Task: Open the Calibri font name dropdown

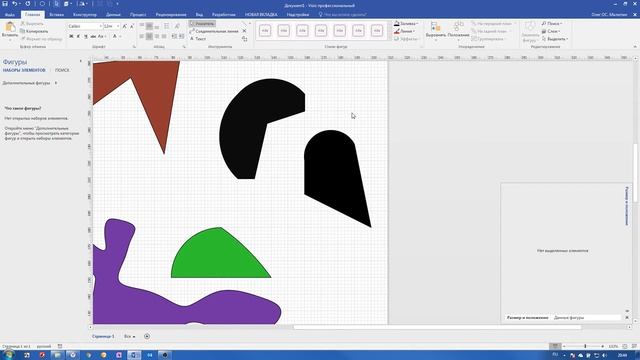Action: (x=101, y=26)
